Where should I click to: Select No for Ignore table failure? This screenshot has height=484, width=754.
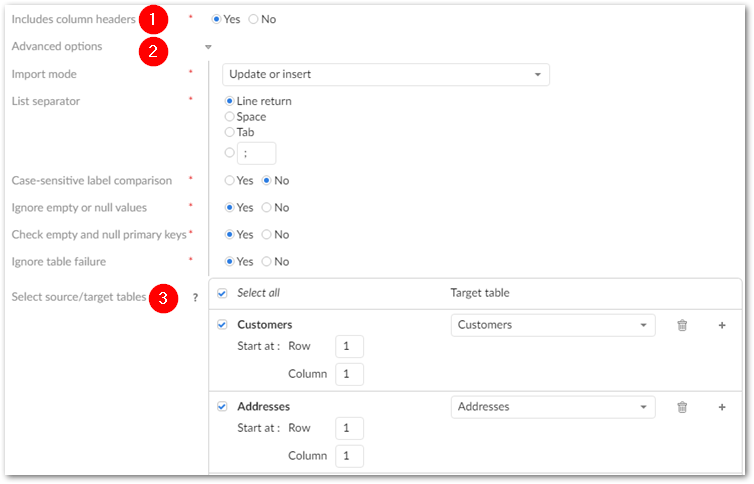tap(267, 262)
